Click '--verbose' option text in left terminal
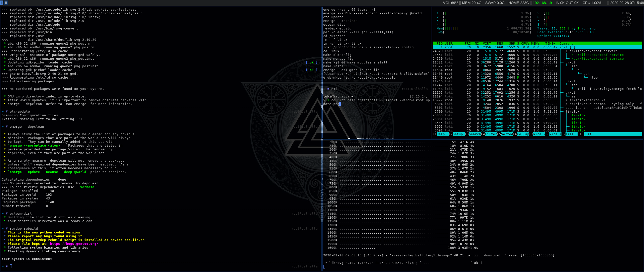This screenshot has height=272, width=644. [85, 187]
